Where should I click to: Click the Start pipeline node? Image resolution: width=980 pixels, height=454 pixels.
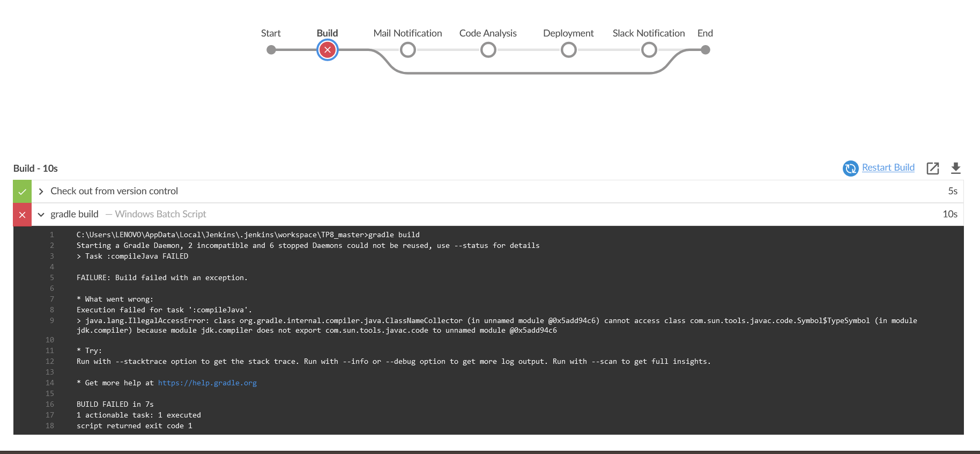click(271, 50)
